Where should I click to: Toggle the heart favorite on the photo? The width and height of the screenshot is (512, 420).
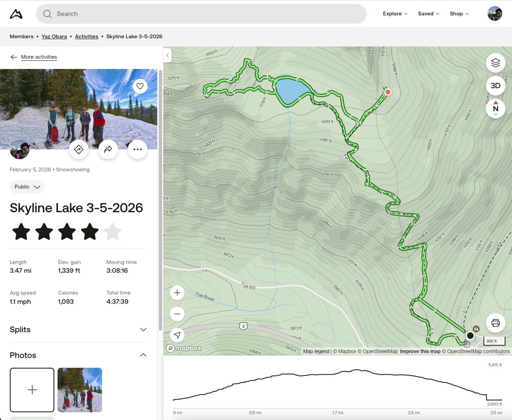(140, 86)
